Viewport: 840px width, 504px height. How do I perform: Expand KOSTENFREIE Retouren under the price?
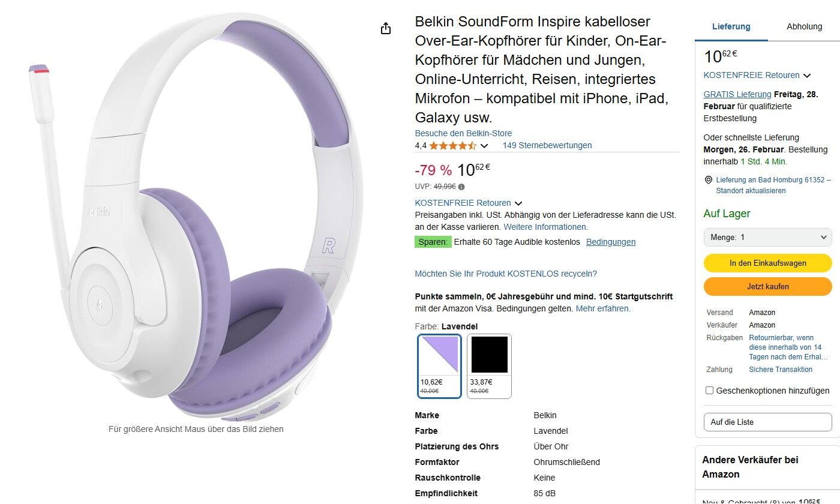click(x=469, y=203)
